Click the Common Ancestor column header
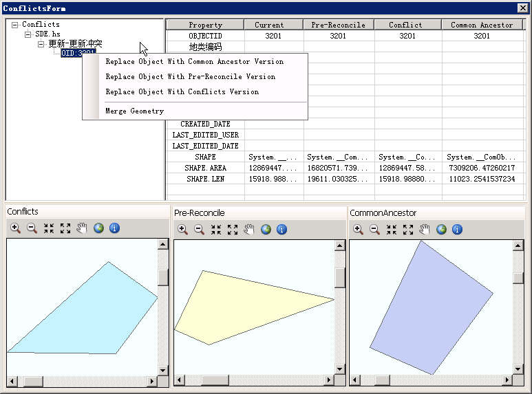 click(x=482, y=25)
